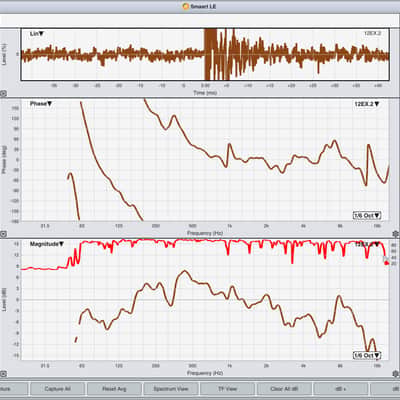
Task: Collapse the impulse response pane with corner icon
Action: pos(3,94)
